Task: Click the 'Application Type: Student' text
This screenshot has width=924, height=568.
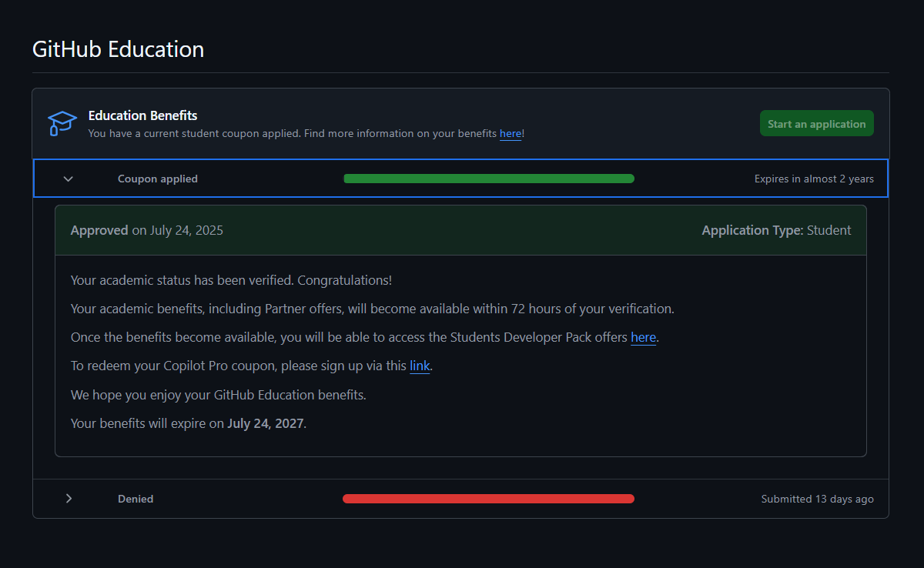Action: coord(776,230)
